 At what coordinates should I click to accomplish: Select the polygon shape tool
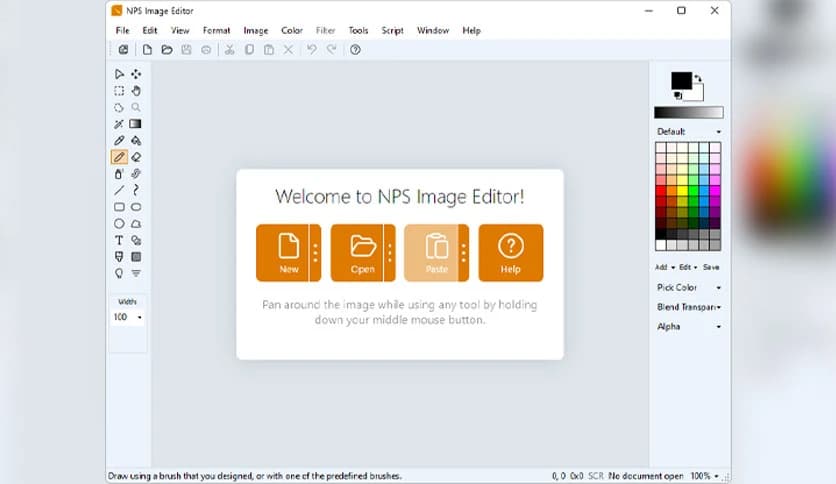[x=136, y=224]
